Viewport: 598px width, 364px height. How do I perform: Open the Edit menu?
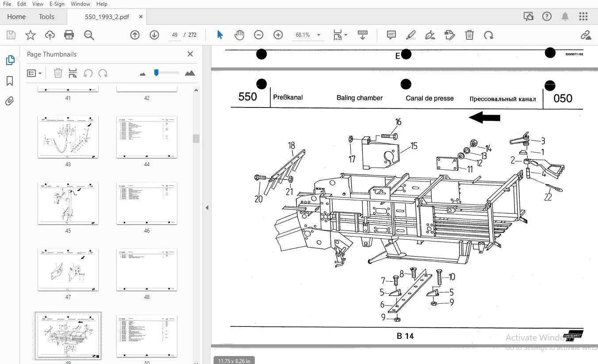[x=22, y=4]
